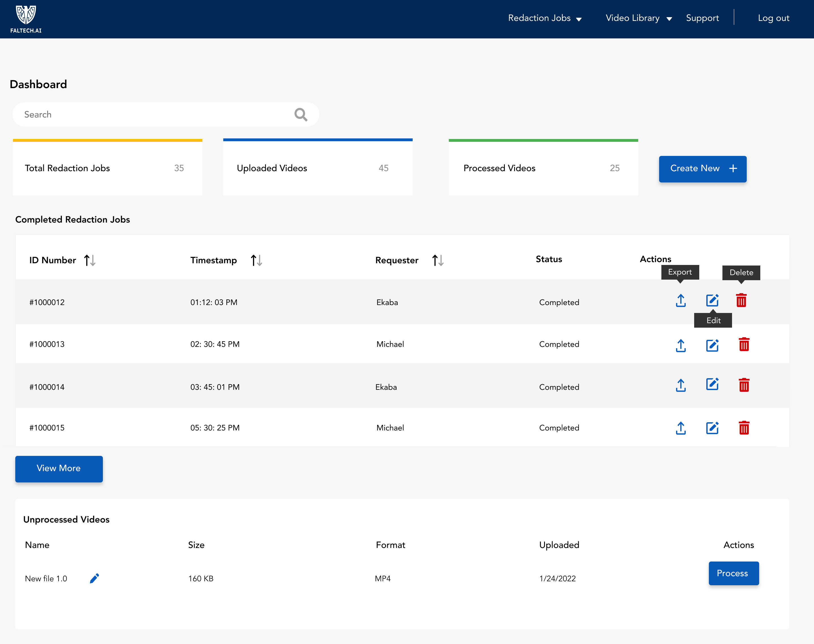This screenshot has height=644, width=814.
Task: Edit job #1000012
Action: 712,301
